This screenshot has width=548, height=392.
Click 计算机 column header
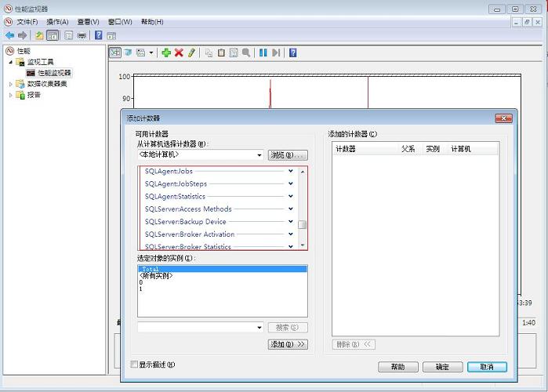pos(473,149)
